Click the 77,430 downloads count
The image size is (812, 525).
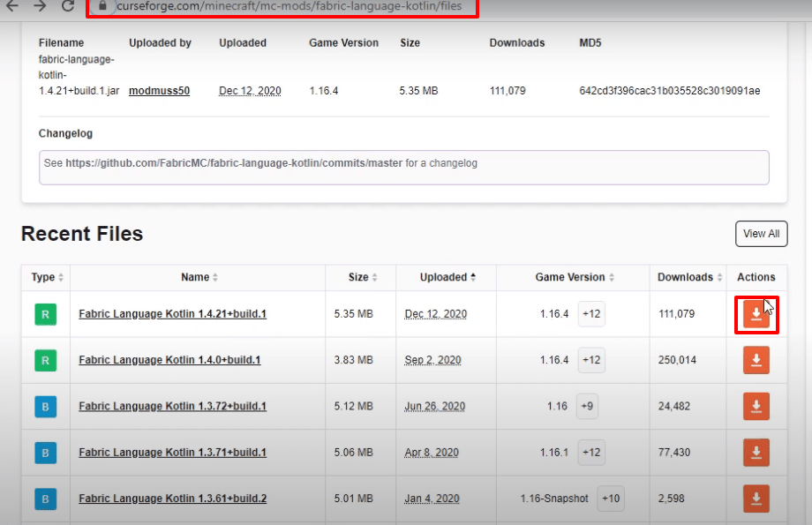(x=673, y=452)
